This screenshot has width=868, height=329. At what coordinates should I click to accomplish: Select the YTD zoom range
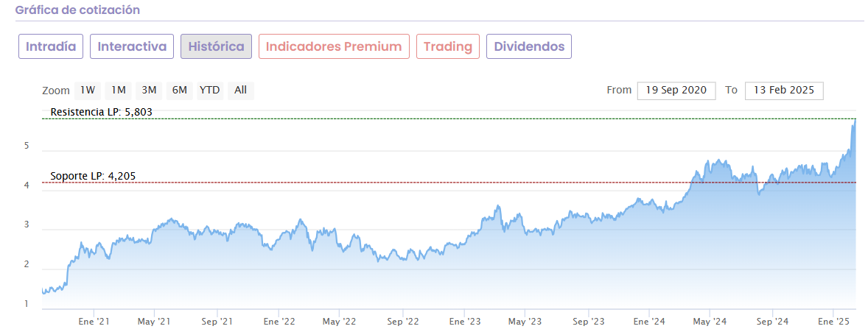(210, 91)
